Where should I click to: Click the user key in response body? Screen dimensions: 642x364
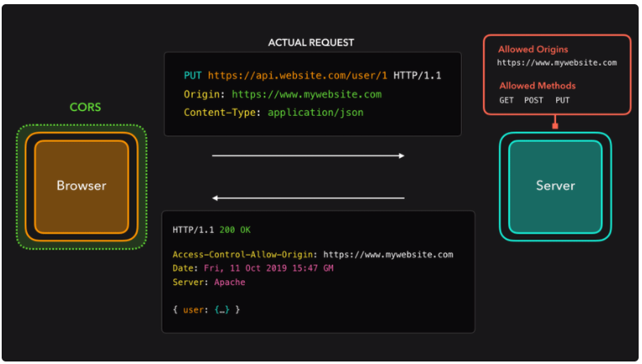pos(194,309)
